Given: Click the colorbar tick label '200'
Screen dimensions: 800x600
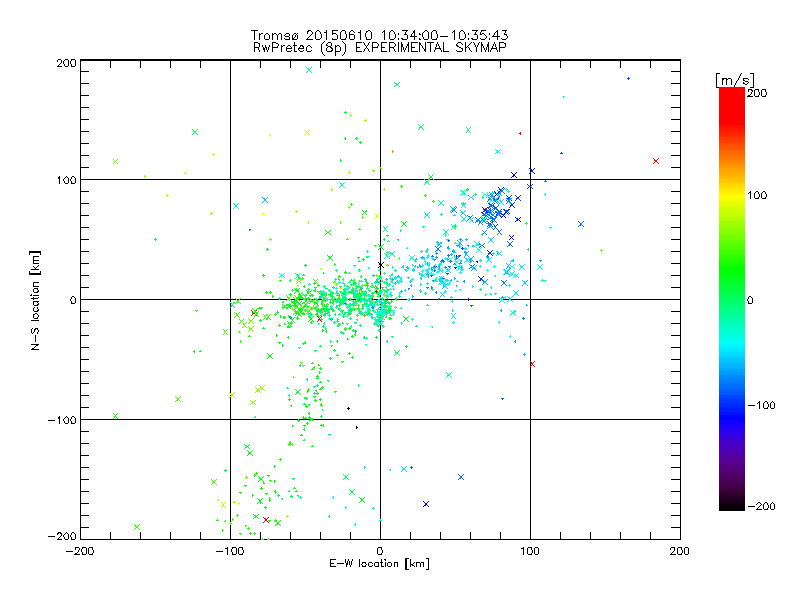Looking at the screenshot, I should coord(757,93).
